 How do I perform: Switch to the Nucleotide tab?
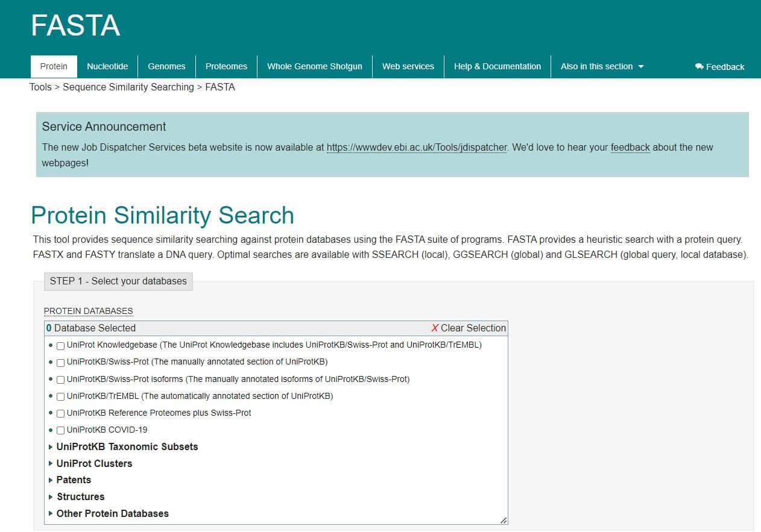pos(107,66)
